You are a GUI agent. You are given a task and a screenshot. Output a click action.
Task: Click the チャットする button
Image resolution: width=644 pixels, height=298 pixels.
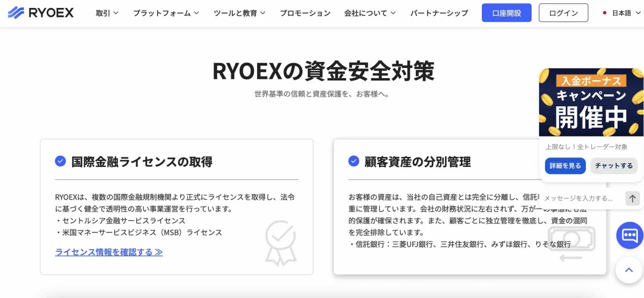pyautogui.click(x=614, y=166)
